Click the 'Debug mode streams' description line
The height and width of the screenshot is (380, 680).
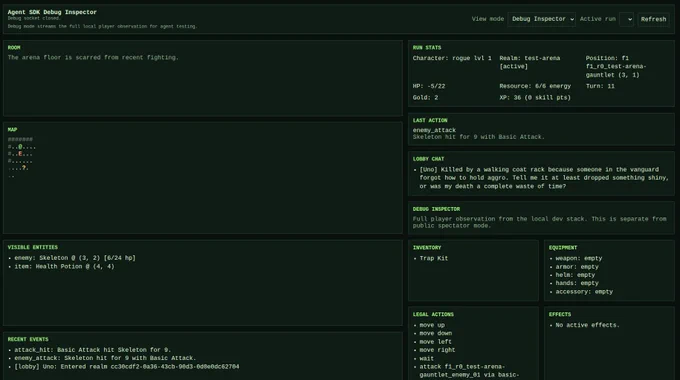click(102, 26)
